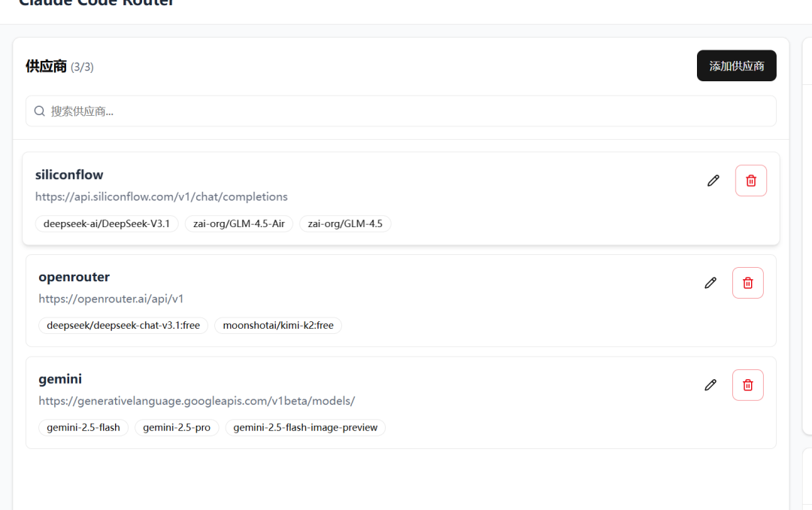Click the deepseek/deepseek-chat-v3.1:free tag
812x510 pixels.
pyautogui.click(x=123, y=326)
